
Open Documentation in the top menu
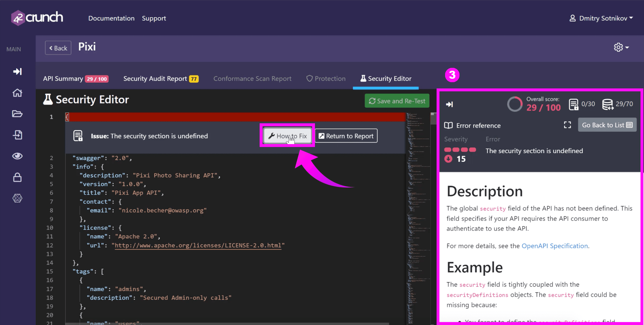111,18
